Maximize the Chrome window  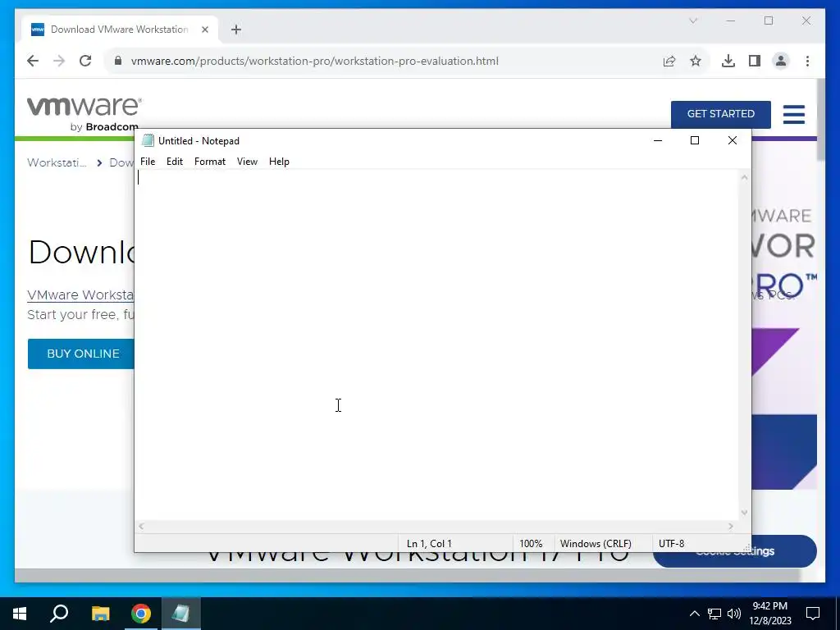(x=769, y=21)
